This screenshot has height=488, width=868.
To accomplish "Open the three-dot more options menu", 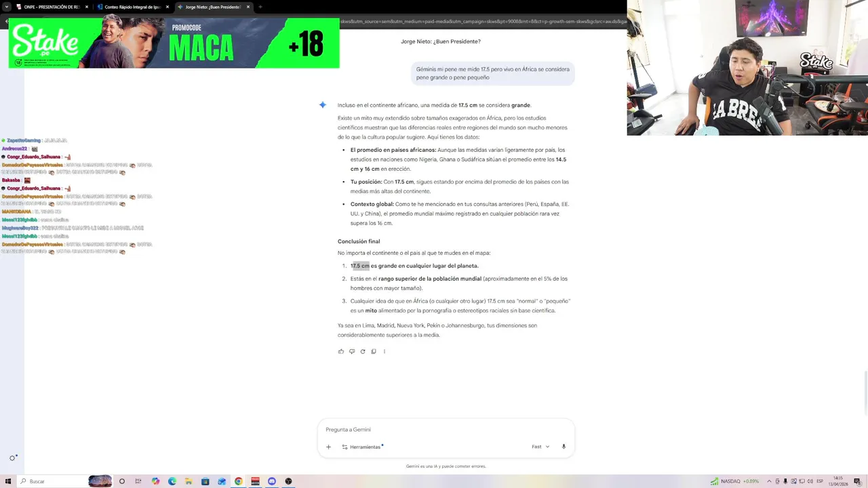I will (384, 351).
